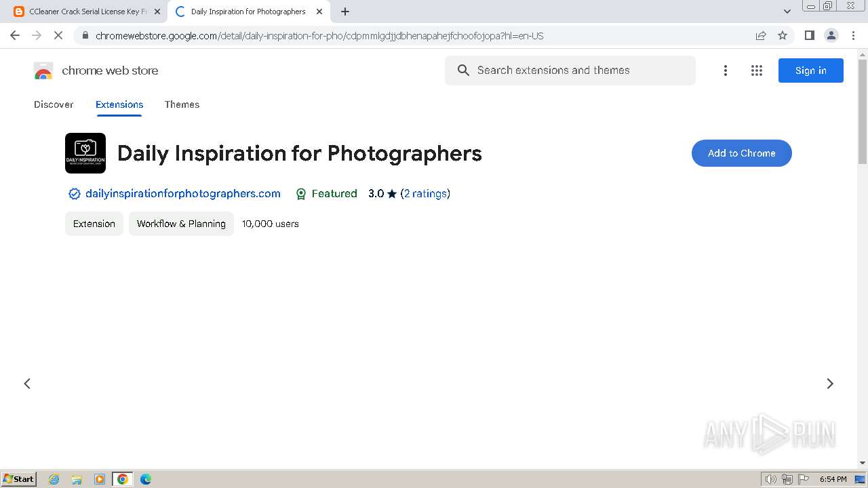Toggle the browser side panel
Viewport: 868px width, 488px height.
810,35
